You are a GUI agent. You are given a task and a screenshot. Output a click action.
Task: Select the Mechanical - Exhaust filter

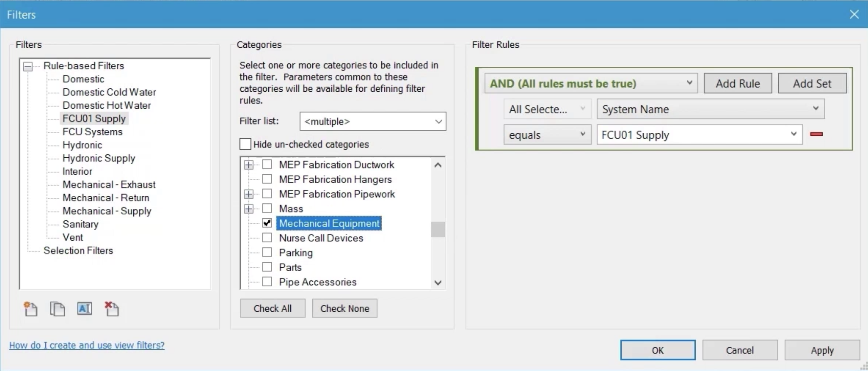(109, 185)
